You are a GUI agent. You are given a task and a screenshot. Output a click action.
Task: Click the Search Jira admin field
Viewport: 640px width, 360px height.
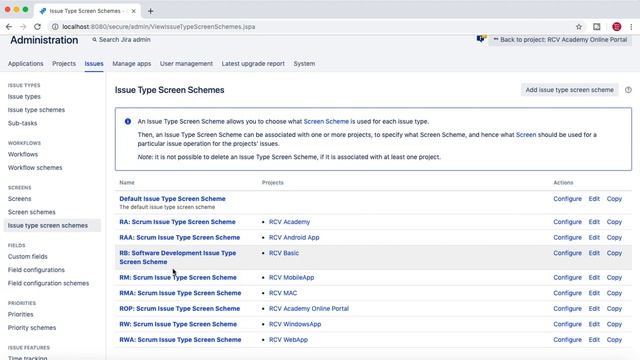click(121, 40)
